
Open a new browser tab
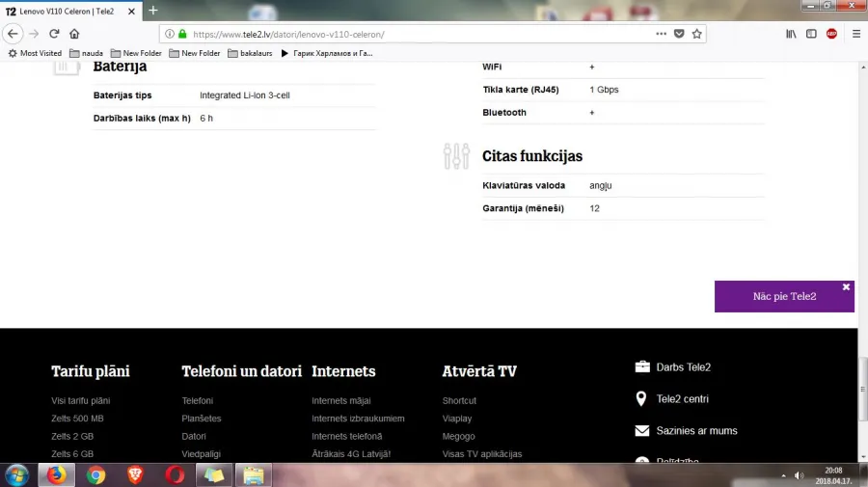click(153, 10)
